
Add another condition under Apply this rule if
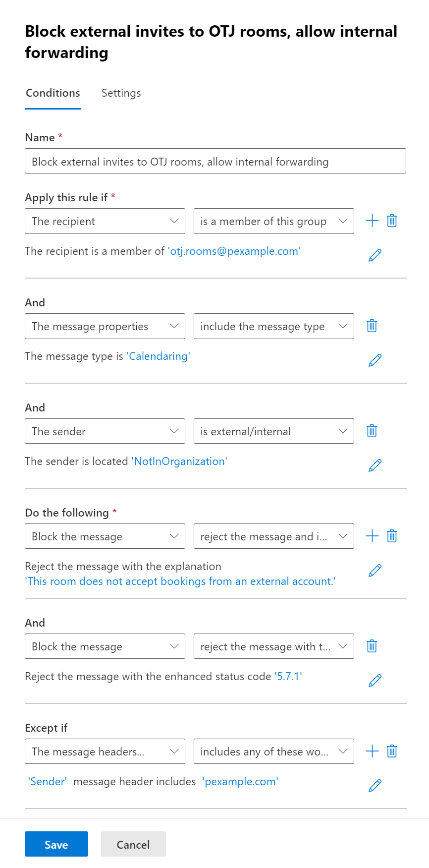coord(372,221)
